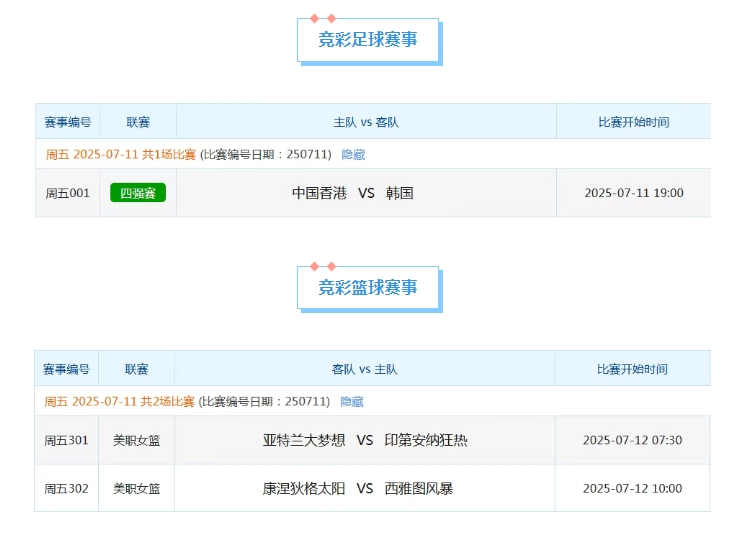This screenshot has width=748, height=536.
Task: Click football date row 共1场比赛 text
Action: [x=169, y=155]
